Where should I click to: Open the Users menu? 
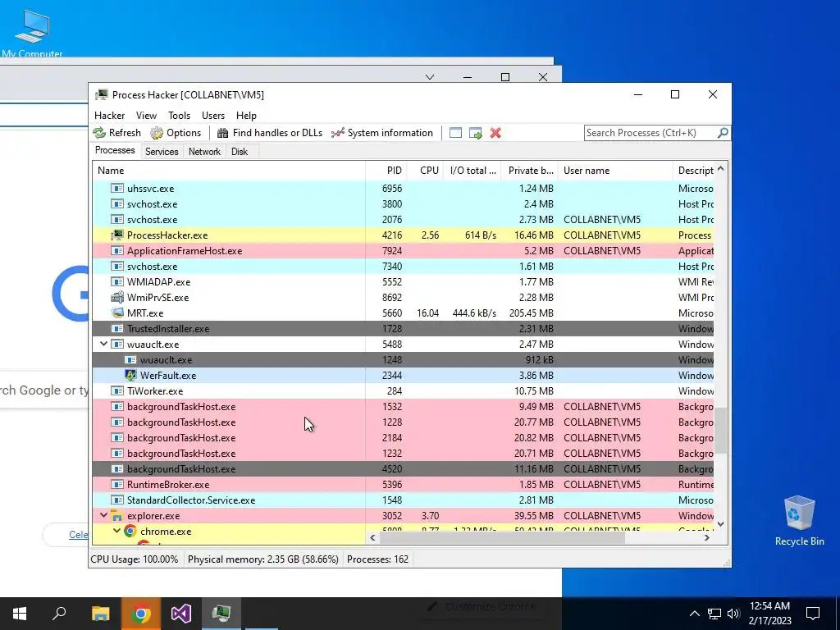[213, 116]
